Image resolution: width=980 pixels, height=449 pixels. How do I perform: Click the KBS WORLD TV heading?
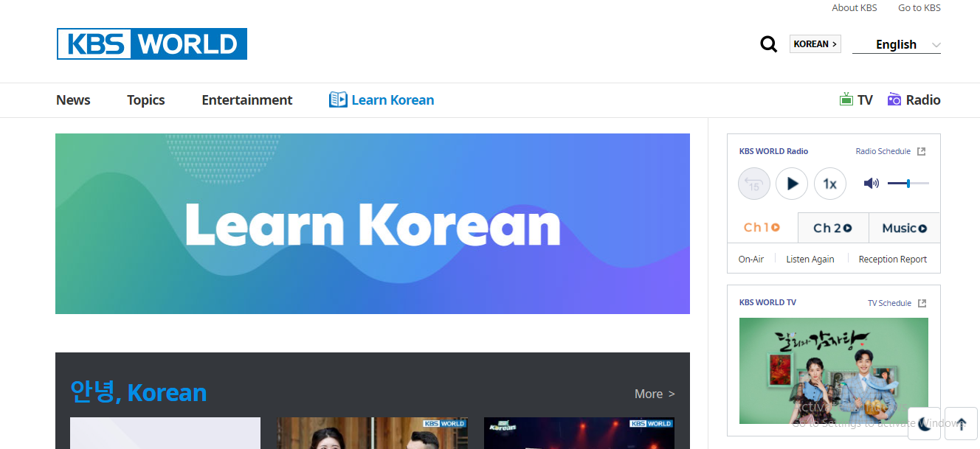[767, 302]
